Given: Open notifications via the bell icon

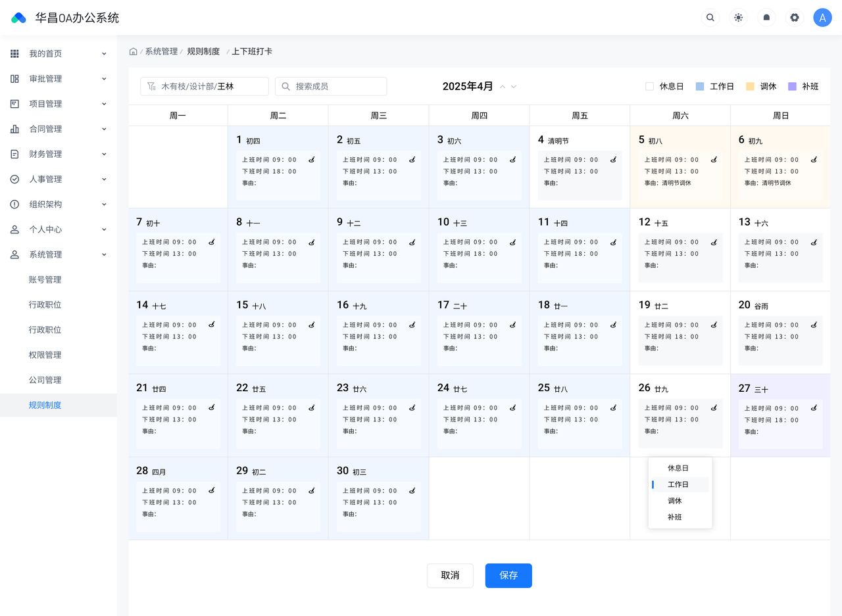Looking at the screenshot, I should [x=766, y=18].
